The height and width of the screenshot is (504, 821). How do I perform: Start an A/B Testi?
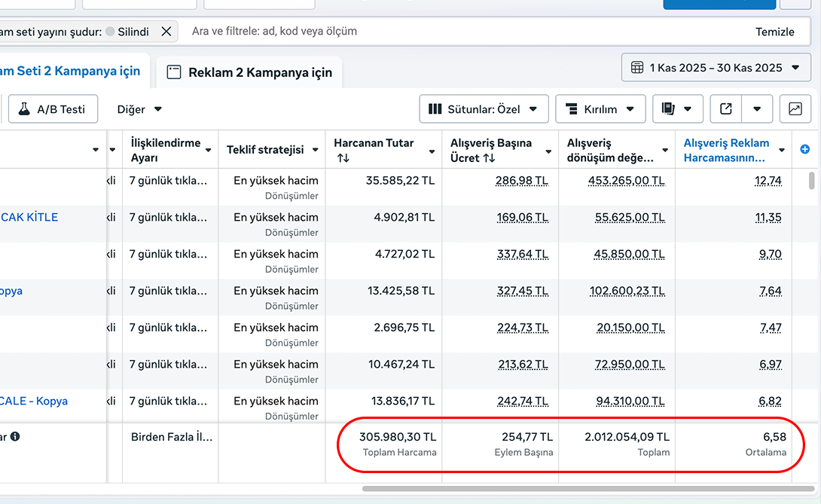click(53, 109)
